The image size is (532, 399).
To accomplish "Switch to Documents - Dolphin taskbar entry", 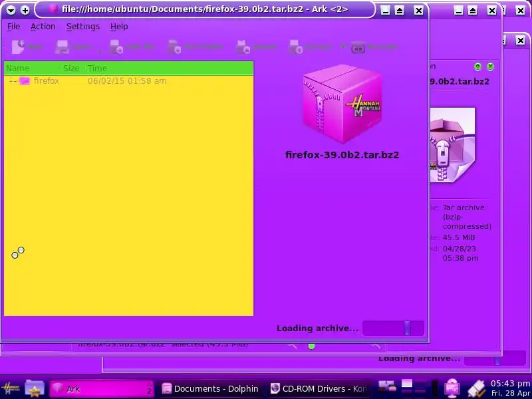I will click(x=209, y=388).
